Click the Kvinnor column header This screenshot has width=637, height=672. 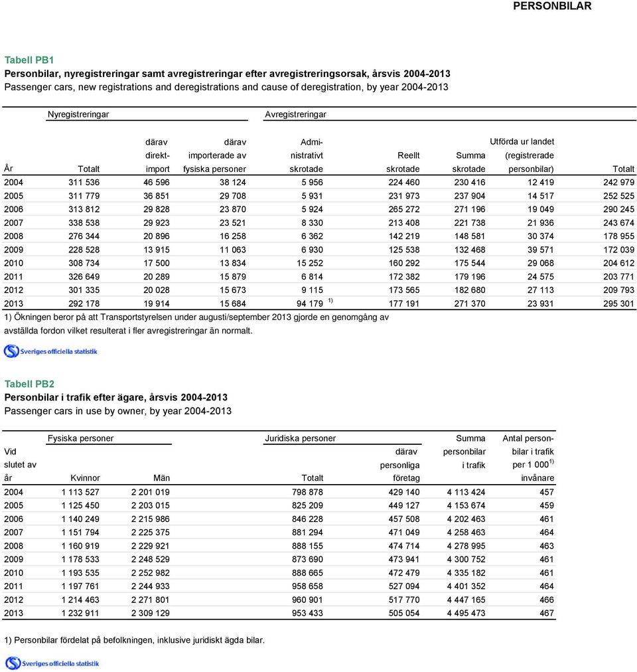tap(85, 478)
